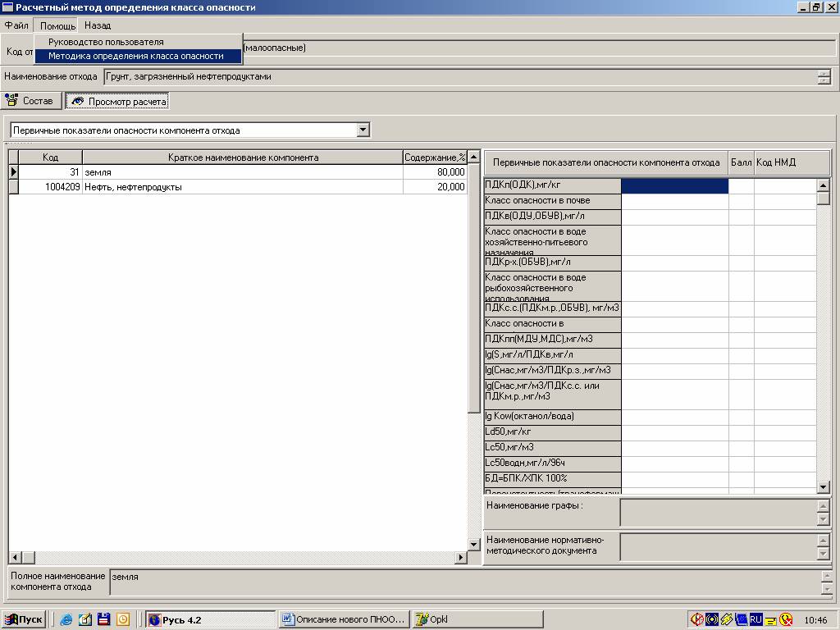
Task: Open Руководство пользователя from the Помощь menu
Action: (x=106, y=42)
